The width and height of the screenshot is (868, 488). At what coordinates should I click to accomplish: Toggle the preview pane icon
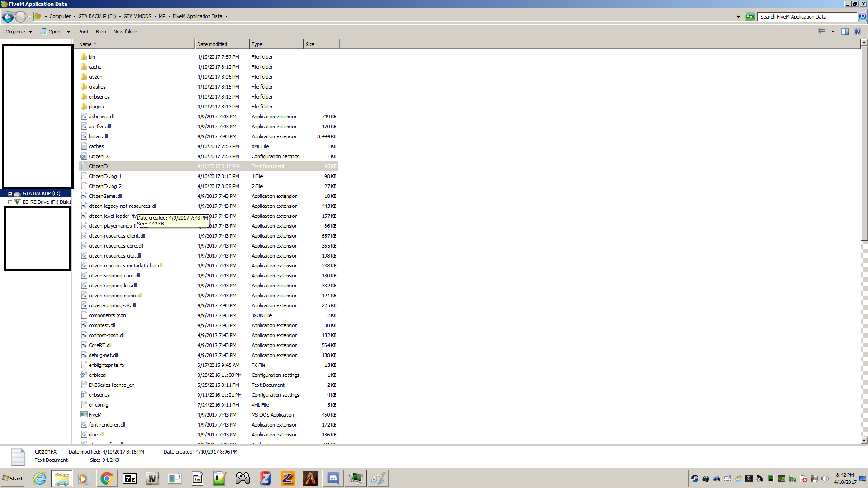click(x=844, y=32)
